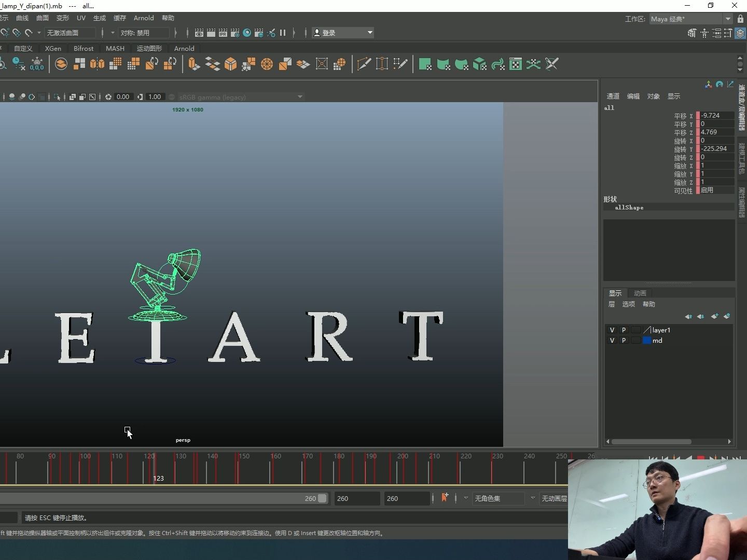
Task: Click the auto keyframe toggle icon
Action: pos(445,498)
